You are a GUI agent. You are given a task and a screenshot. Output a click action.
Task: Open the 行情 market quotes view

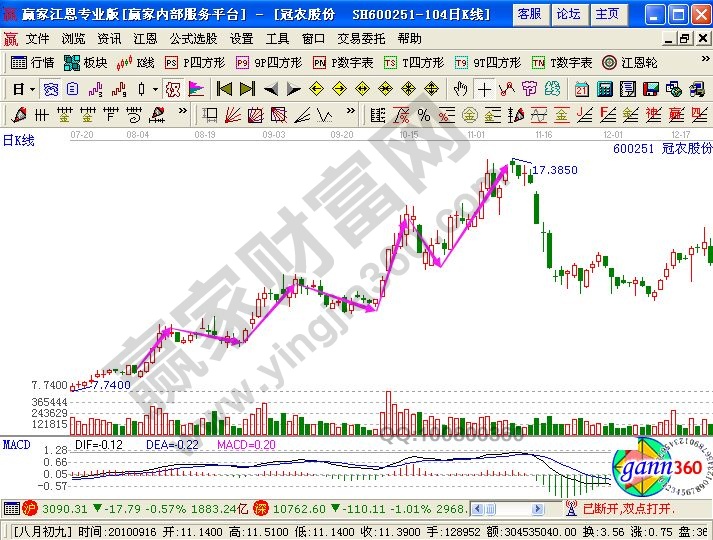click(32, 63)
